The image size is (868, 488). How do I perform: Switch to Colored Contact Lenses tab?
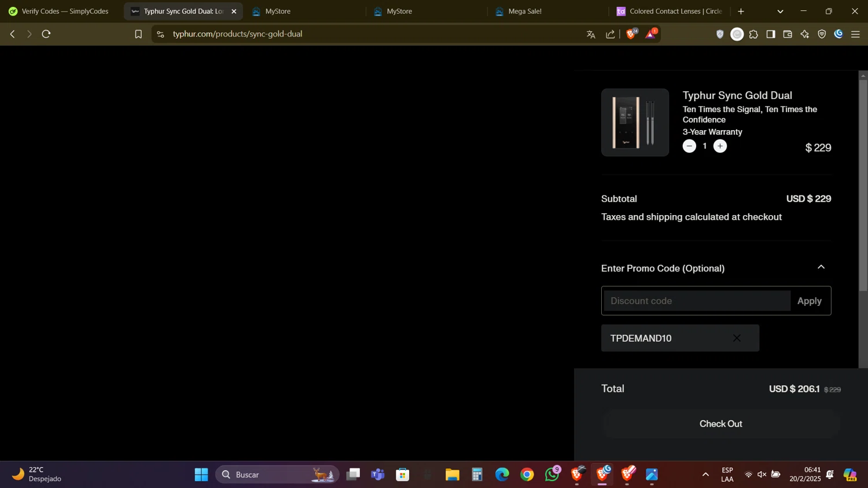coord(670,11)
